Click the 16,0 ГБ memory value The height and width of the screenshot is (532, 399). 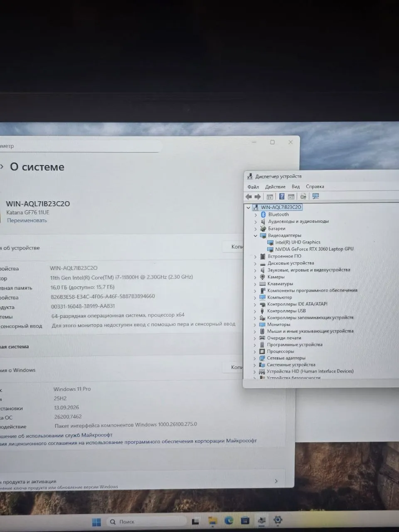click(x=82, y=287)
